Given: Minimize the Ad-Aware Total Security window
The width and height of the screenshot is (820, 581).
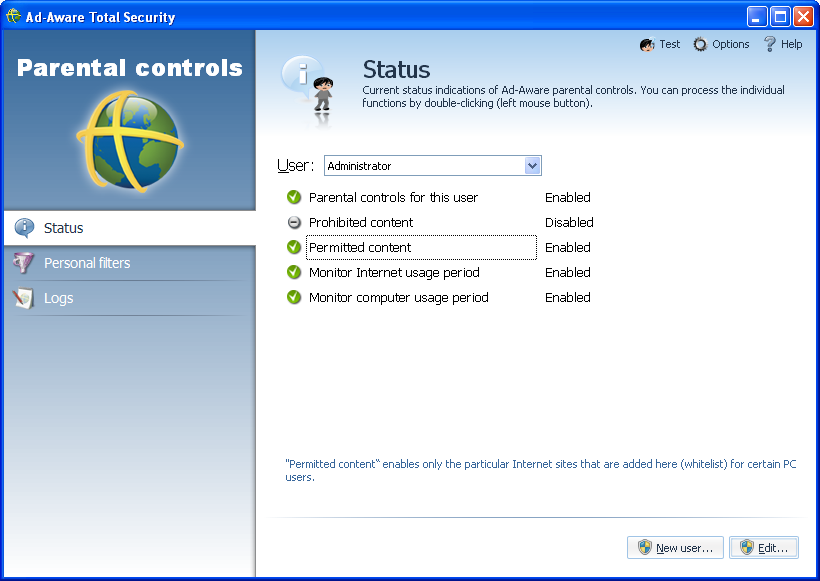Looking at the screenshot, I should click(756, 17).
